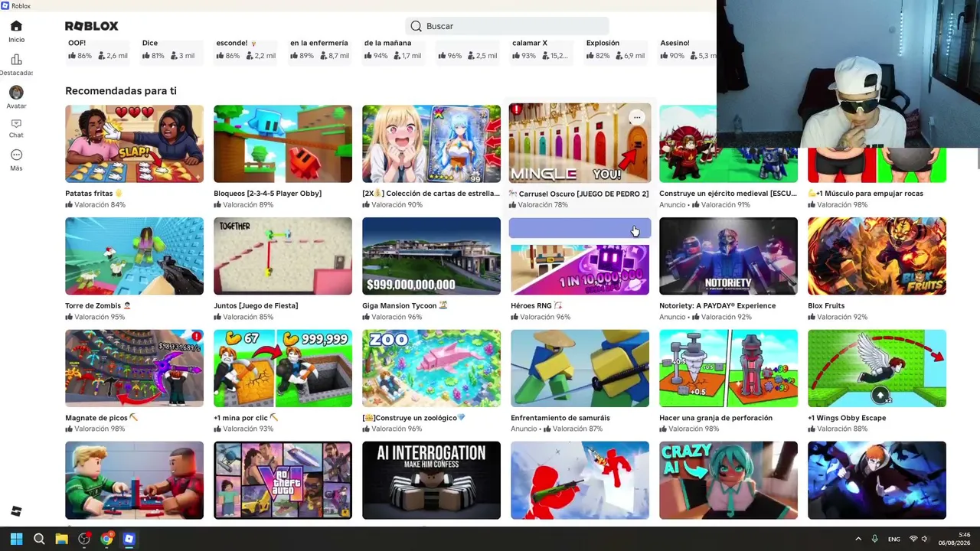Click the +1 Músculo para empujar rocas title
This screenshot has height=551, width=980.
point(865,194)
